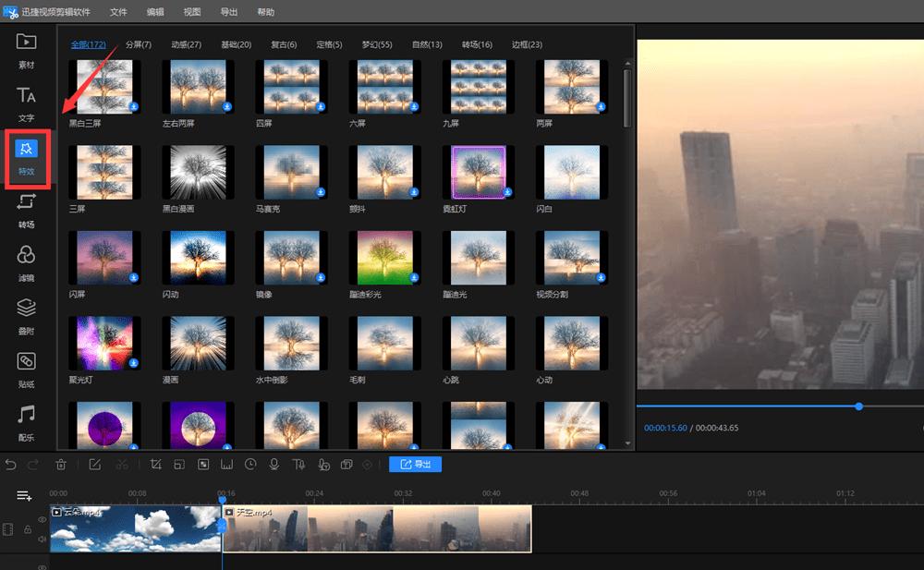Screen dimensions: 924x570
Task: Select the 霓虹灯 effect thumbnail
Action: tap(478, 172)
